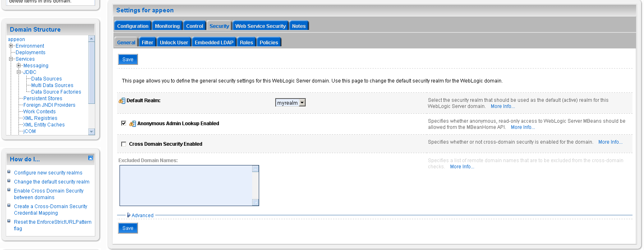Viewport: 644px width, 250px height.
Task: Uncheck Anonymous Admin Lookup Enabled
Action: [x=124, y=123]
